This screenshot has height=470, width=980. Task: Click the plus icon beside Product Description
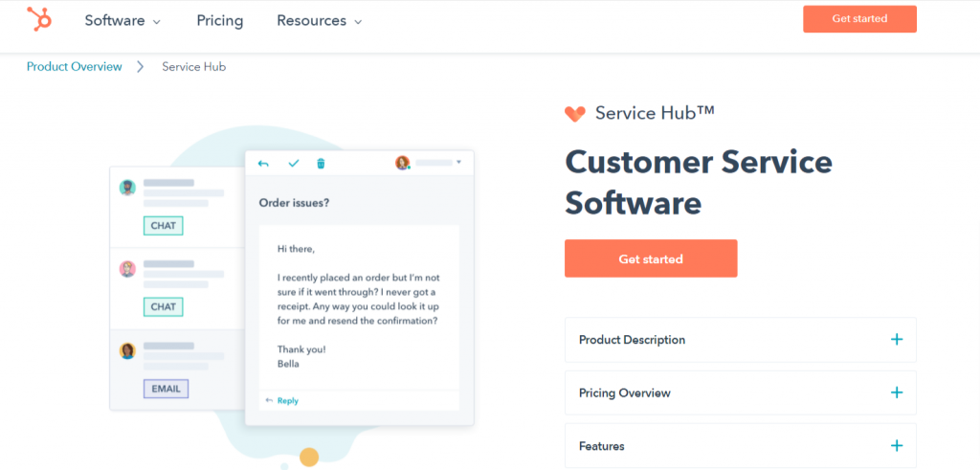(897, 340)
